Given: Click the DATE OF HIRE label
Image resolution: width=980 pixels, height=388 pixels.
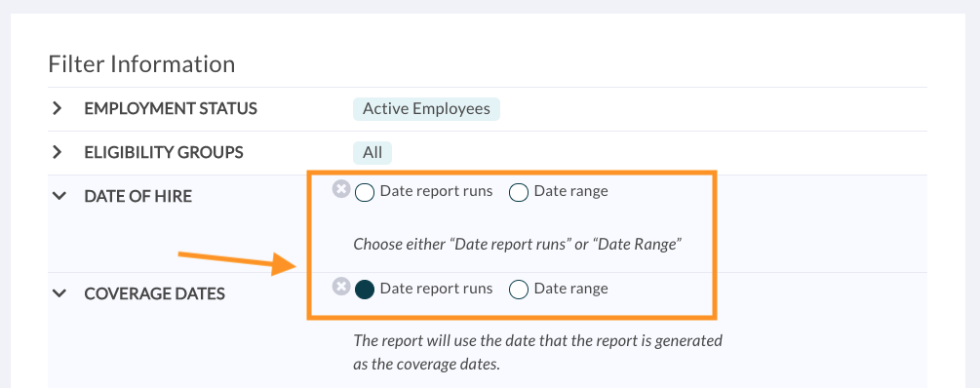Looking at the screenshot, I should pos(138,196).
